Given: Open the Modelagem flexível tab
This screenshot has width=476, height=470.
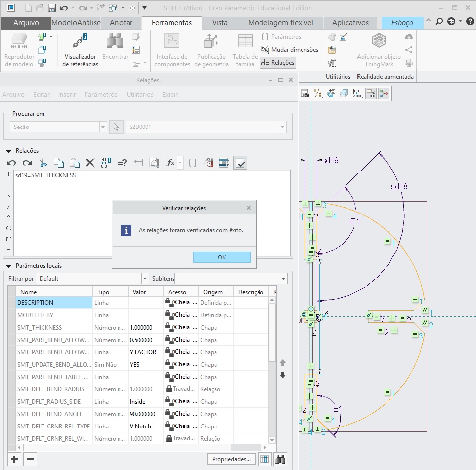Looking at the screenshot, I should coord(280,23).
